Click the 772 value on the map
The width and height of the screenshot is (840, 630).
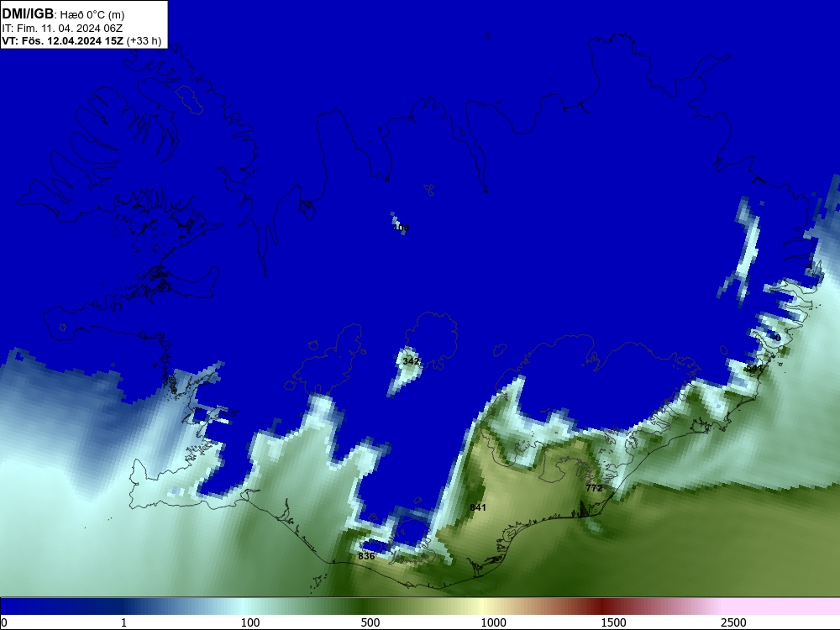(594, 488)
